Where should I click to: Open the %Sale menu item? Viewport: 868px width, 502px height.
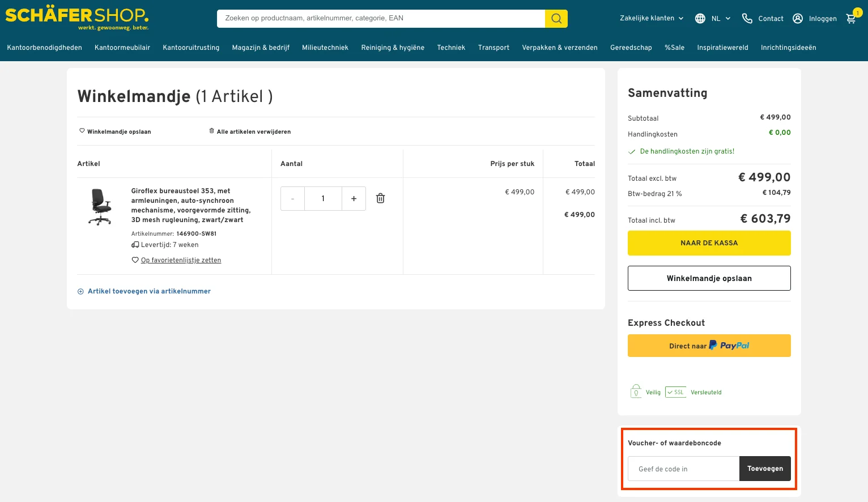pos(674,48)
